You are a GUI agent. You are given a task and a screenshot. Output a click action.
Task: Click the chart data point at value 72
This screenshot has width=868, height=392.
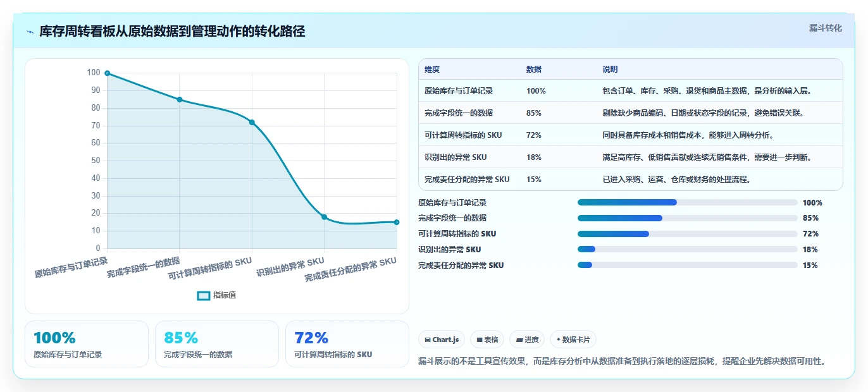252,122
